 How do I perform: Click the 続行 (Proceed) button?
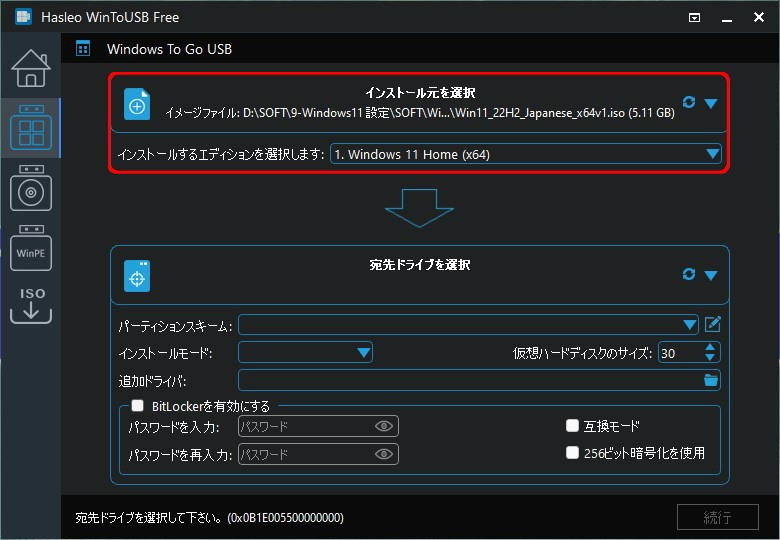click(718, 518)
